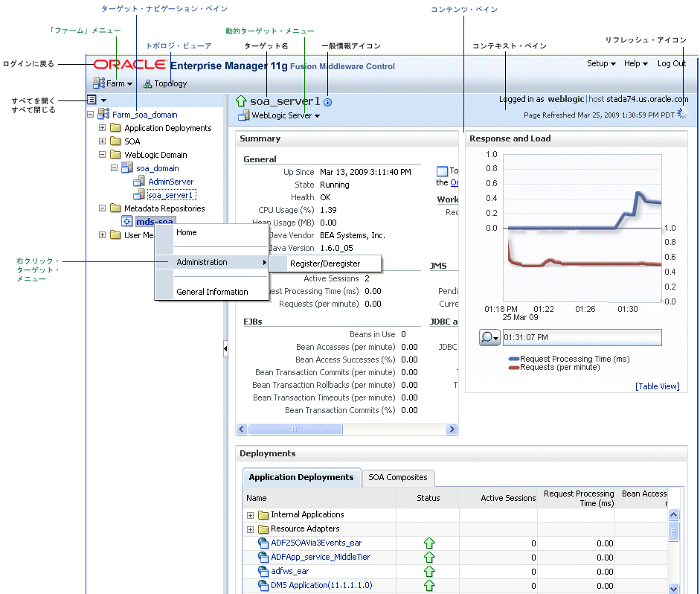The height and width of the screenshot is (594, 700).
Task: Click status arrow for adfws_ear
Action: tap(429, 571)
